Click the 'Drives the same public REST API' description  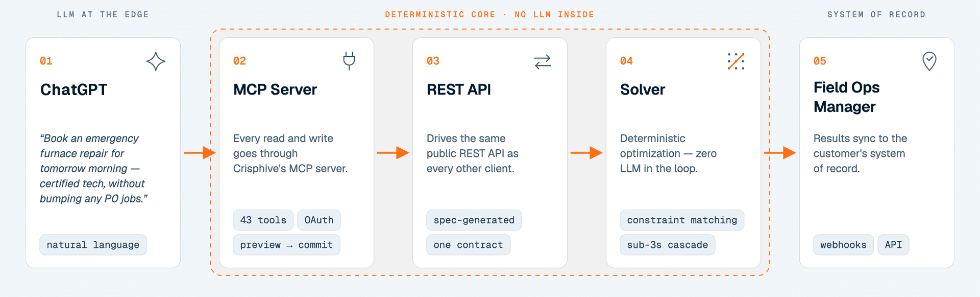coord(473,153)
